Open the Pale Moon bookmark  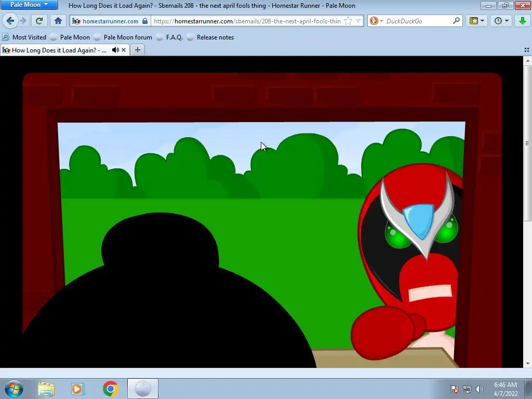point(70,37)
